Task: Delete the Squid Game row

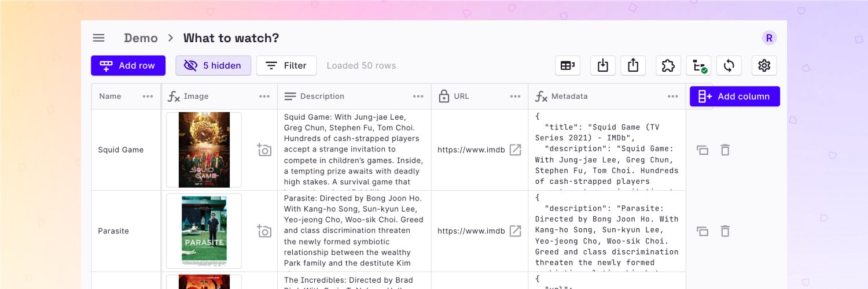Action: coord(725,150)
